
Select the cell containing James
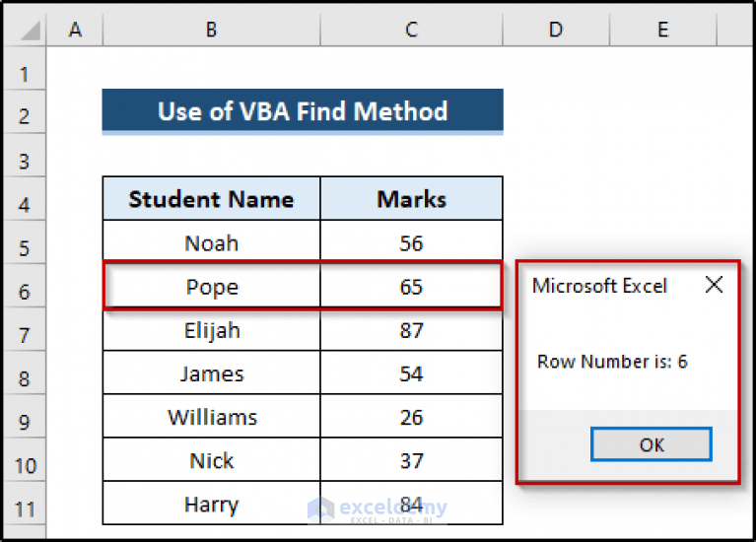(x=211, y=373)
